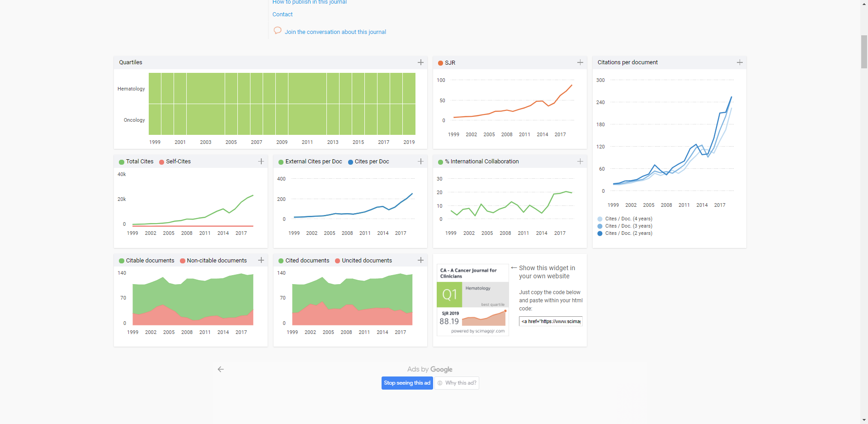Click the Stop seeing this ad button
Screen dimensions: 868x424
[407, 383]
